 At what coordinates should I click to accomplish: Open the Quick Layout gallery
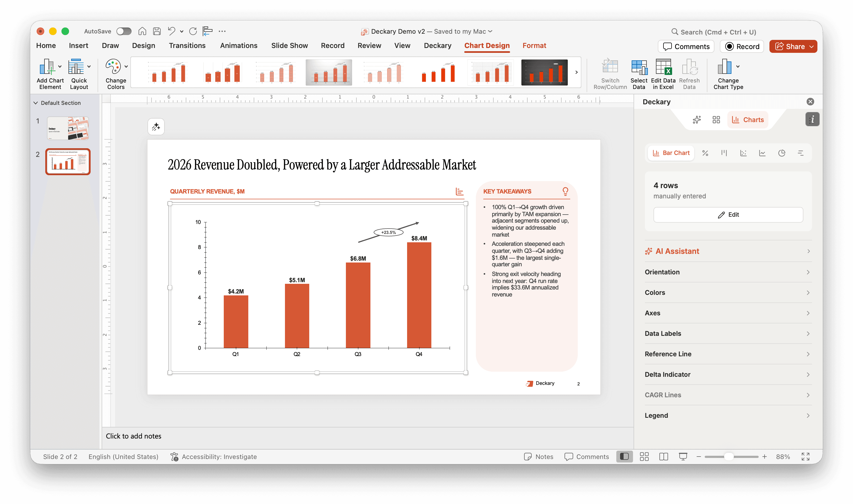[79, 74]
